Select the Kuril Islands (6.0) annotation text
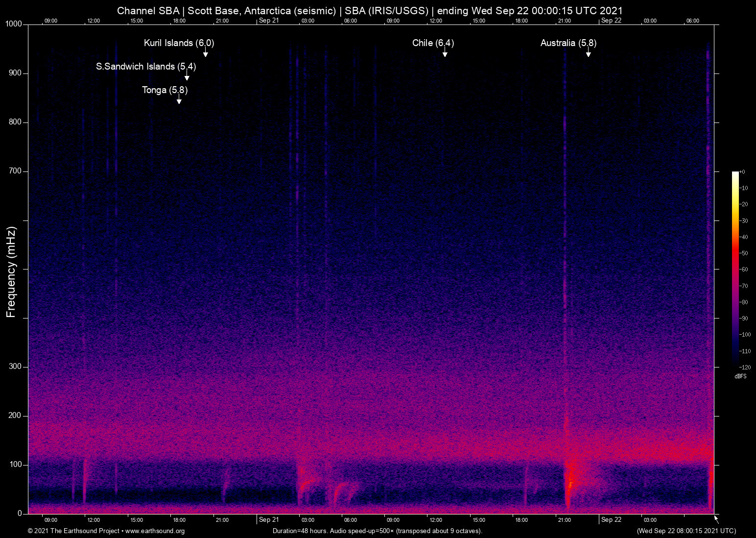 coord(179,43)
